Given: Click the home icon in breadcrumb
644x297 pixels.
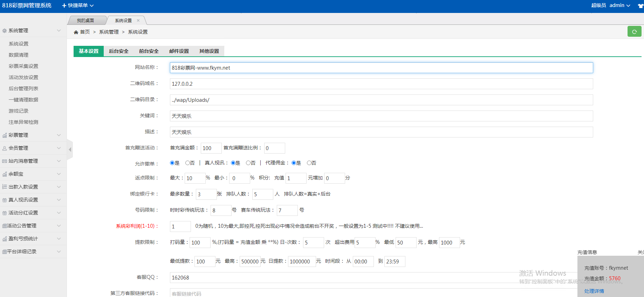Looking at the screenshot, I should click(x=76, y=32).
